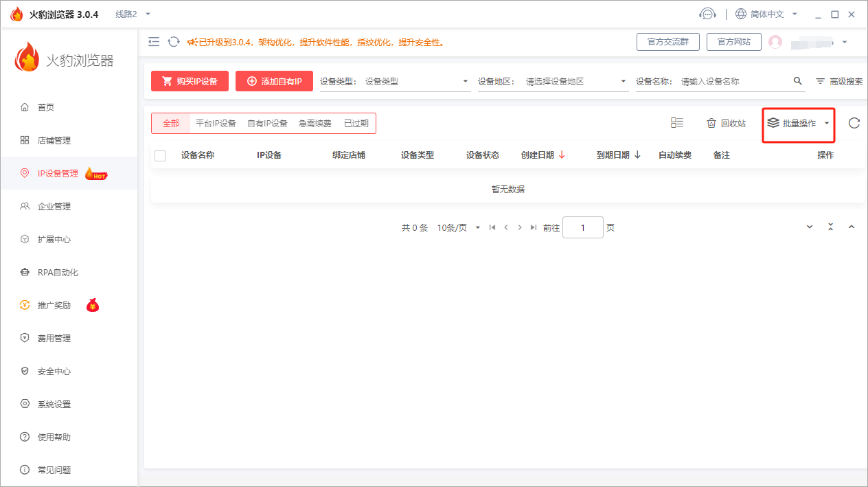The width and height of the screenshot is (868, 487).
Task: Select the 已过期 tab
Action: coord(356,123)
